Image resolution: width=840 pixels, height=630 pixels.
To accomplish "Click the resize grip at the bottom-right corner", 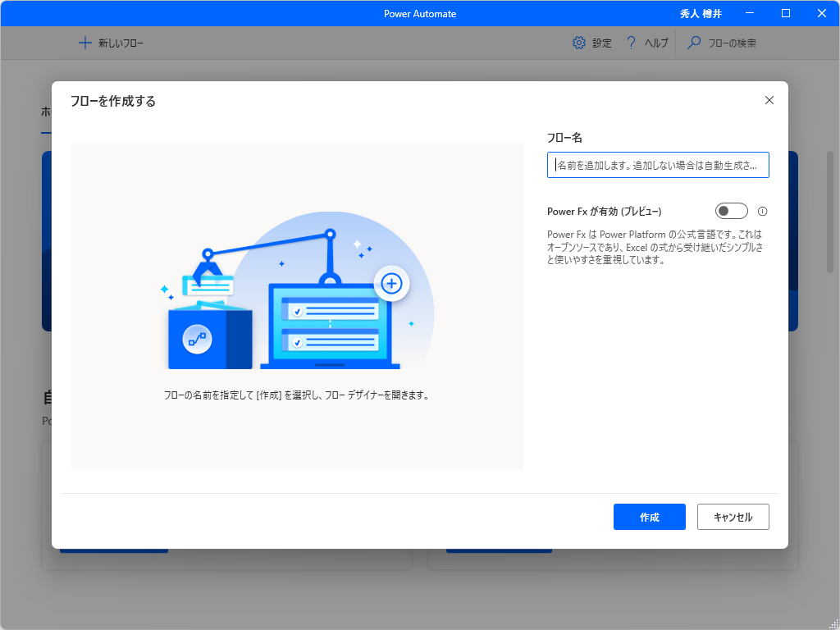I will tap(834, 624).
